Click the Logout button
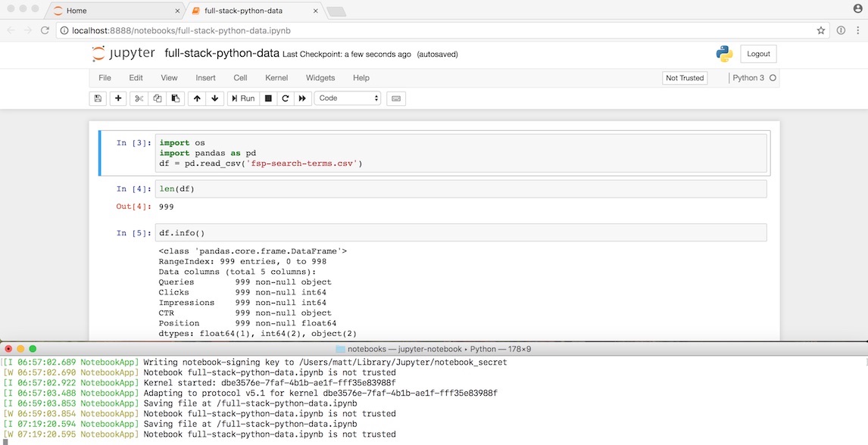868x445 pixels. point(757,54)
